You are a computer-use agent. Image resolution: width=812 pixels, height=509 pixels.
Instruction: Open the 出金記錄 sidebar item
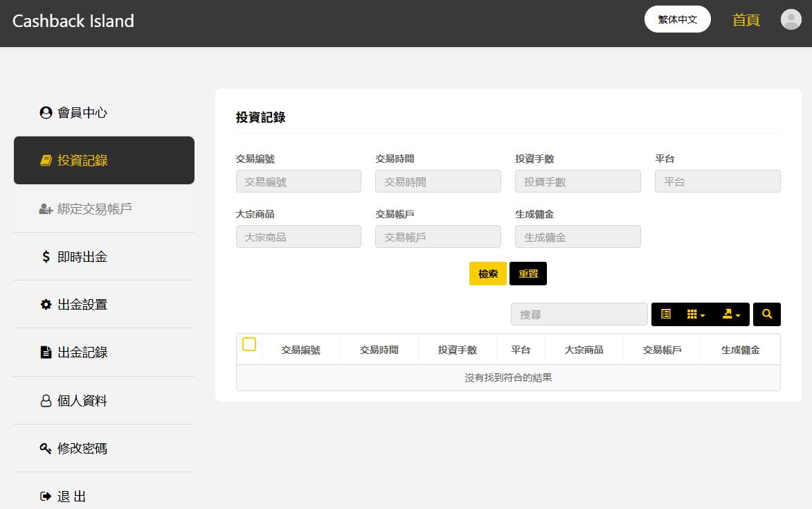pyautogui.click(x=104, y=352)
